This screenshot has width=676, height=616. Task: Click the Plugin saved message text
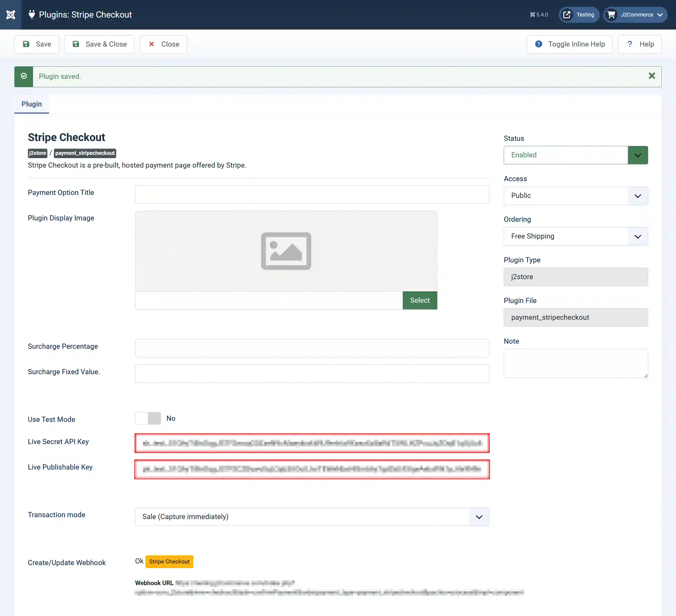click(x=60, y=76)
